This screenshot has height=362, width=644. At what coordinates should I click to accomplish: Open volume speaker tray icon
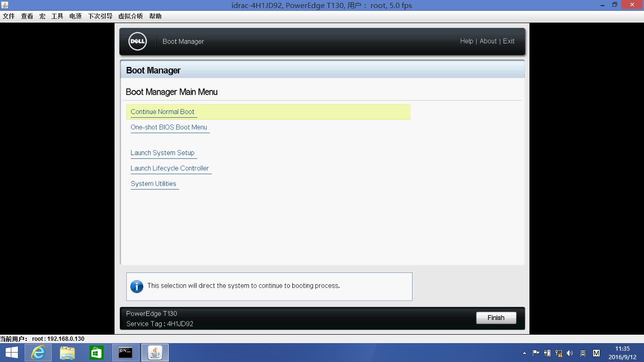click(570, 353)
